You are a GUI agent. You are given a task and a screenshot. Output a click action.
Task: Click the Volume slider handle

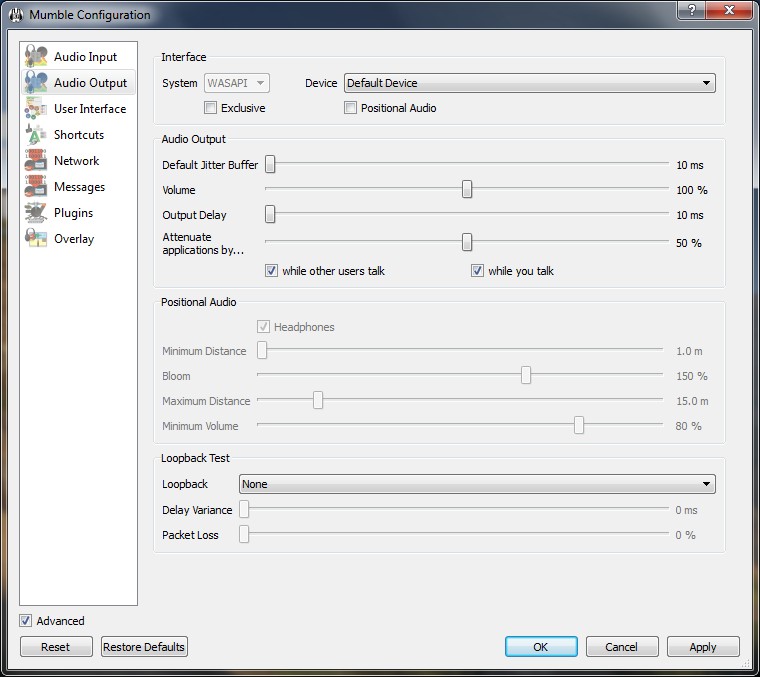click(x=467, y=189)
